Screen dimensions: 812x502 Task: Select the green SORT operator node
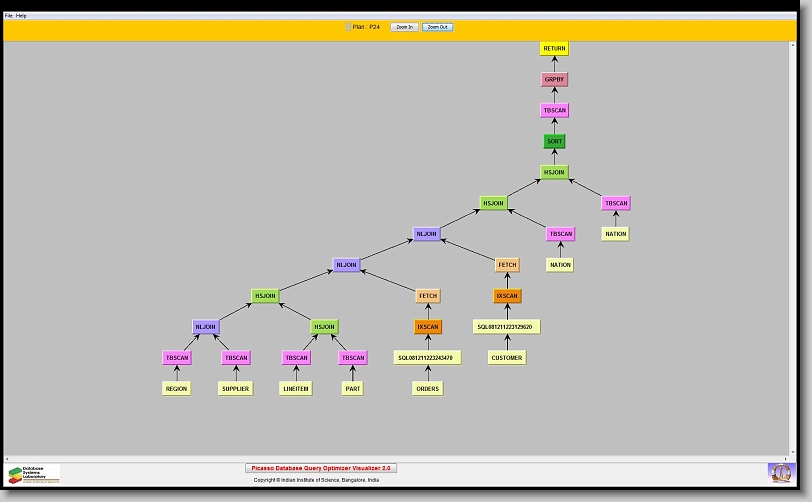[554, 142]
